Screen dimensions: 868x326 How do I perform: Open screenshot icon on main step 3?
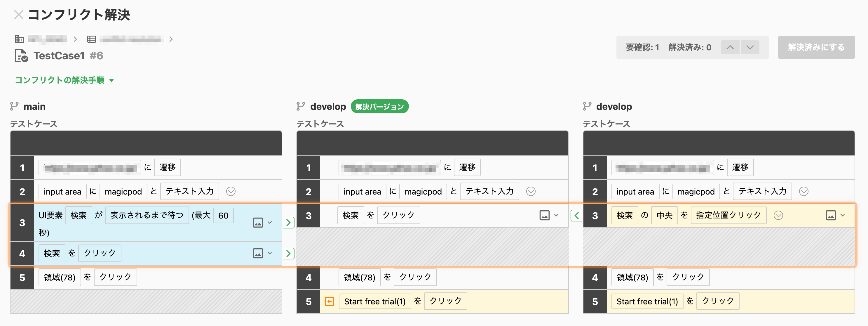point(258,223)
